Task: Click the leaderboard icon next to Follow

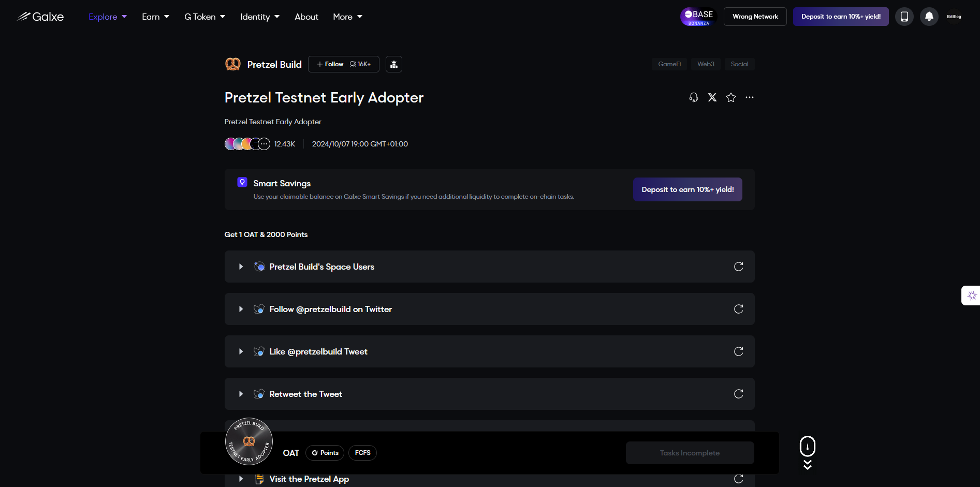Action: coord(394,64)
